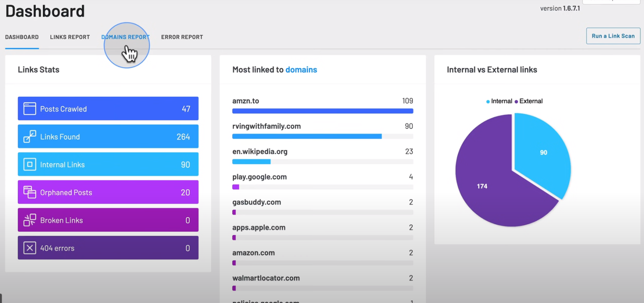Viewport: 644px width, 303px height.
Task: Open the Error Report tab
Action: pos(182,37)
